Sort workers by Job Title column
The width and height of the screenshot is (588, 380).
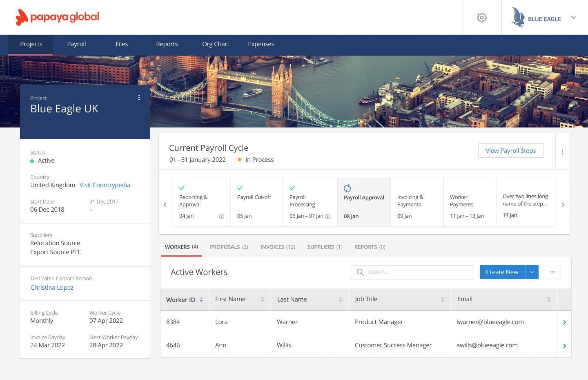442,300
